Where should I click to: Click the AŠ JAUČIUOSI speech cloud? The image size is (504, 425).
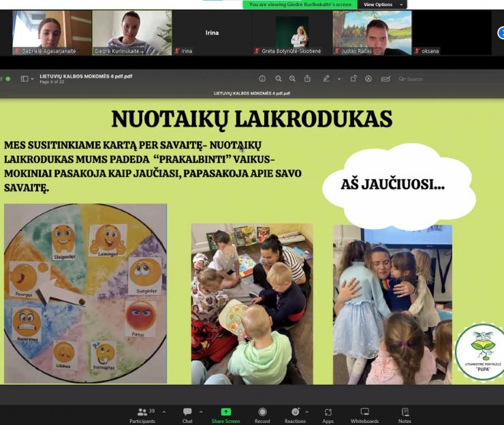click(398, 187)
